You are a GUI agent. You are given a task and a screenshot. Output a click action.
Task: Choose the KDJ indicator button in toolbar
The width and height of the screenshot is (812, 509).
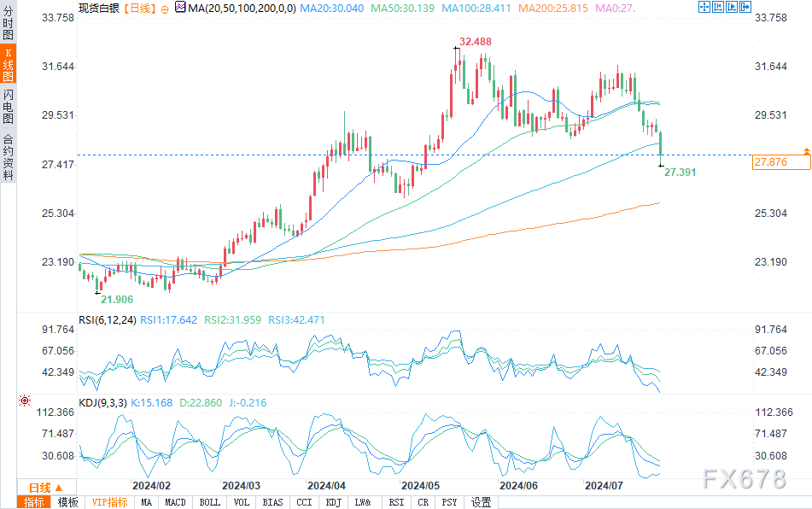334,502
